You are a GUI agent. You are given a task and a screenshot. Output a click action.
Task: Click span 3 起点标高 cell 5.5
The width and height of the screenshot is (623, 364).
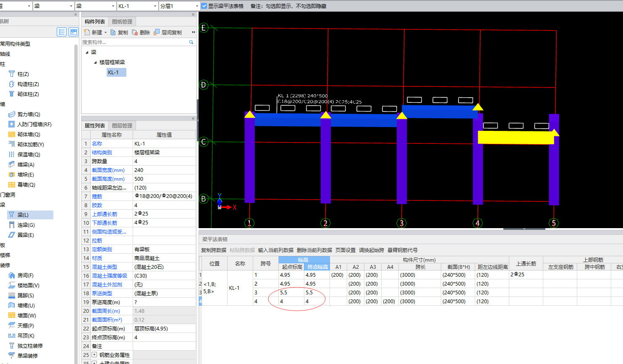coord(291,292)
